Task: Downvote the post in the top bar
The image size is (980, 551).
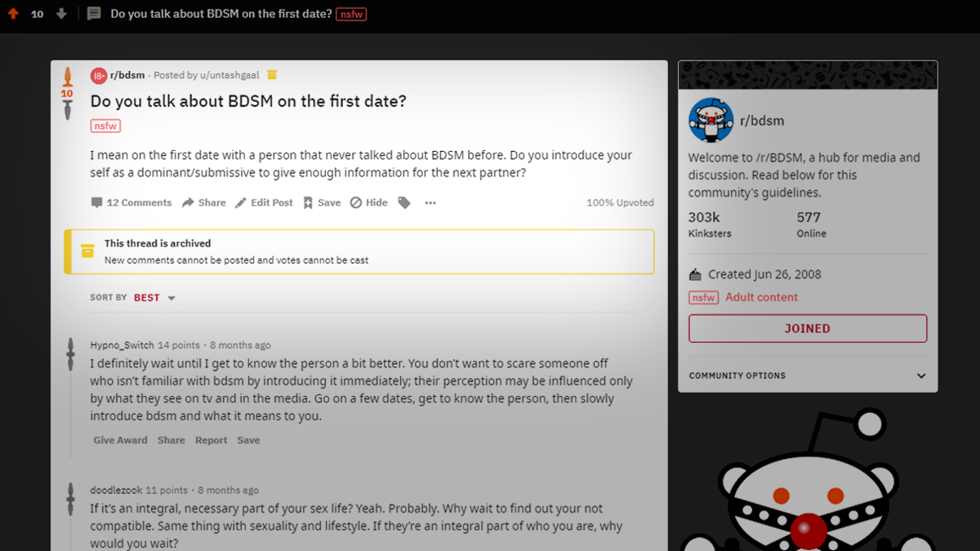Action: point(61,14)
